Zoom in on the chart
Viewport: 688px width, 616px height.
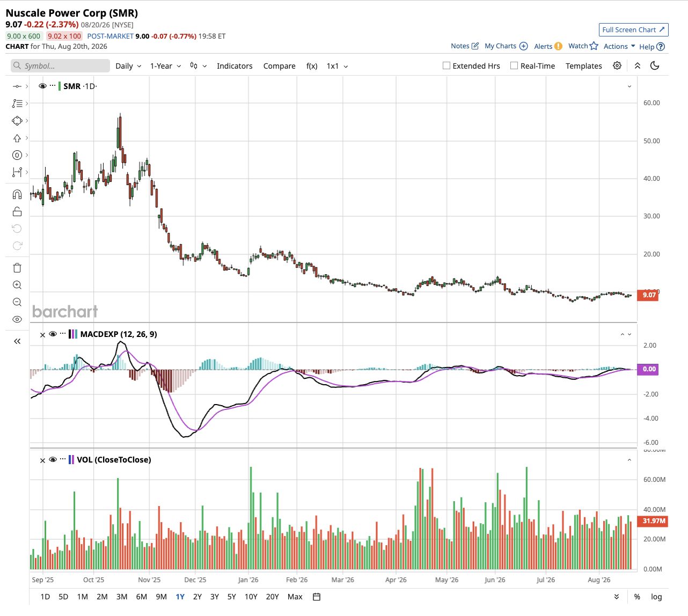pyautogui.click(x=17, y=285)
